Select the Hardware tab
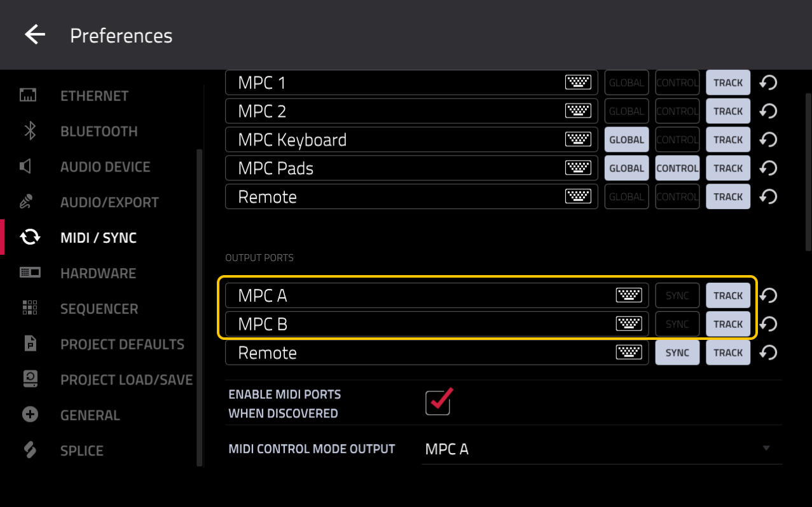Viewport: 812px width, 507px height. pos(99,273)
